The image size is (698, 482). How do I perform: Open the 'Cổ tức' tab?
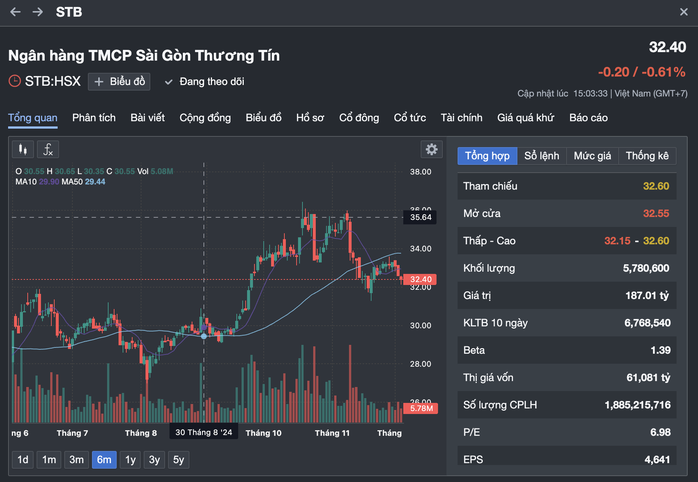point(410,118)
